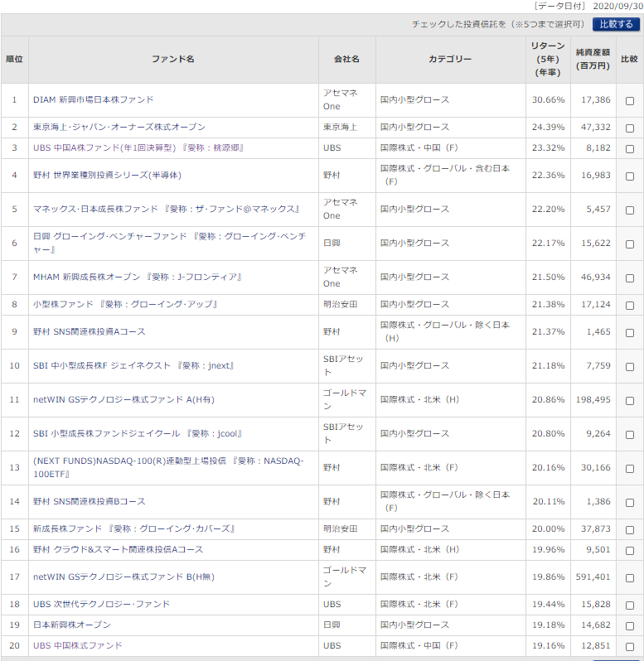Enable compare checkbox for 小型株ファンド グローイング・アップ
Image resolution: width=644 pixels, height=661 pixels.
(630, 305)
